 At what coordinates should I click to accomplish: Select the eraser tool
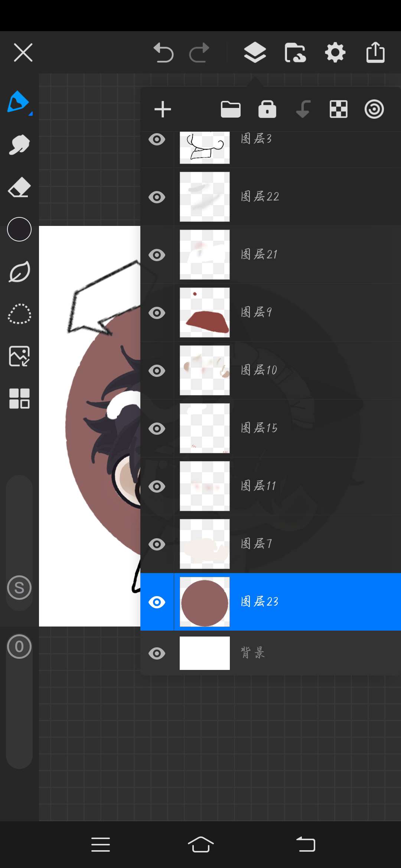click(x=19, y=187)
